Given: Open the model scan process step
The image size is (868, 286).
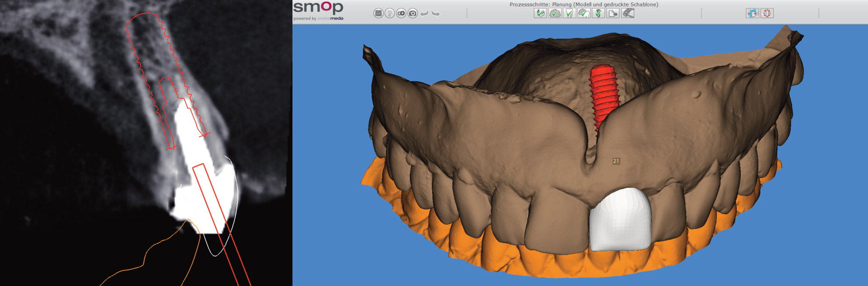Looking at the screenshot, I should (x=555, y=14).
